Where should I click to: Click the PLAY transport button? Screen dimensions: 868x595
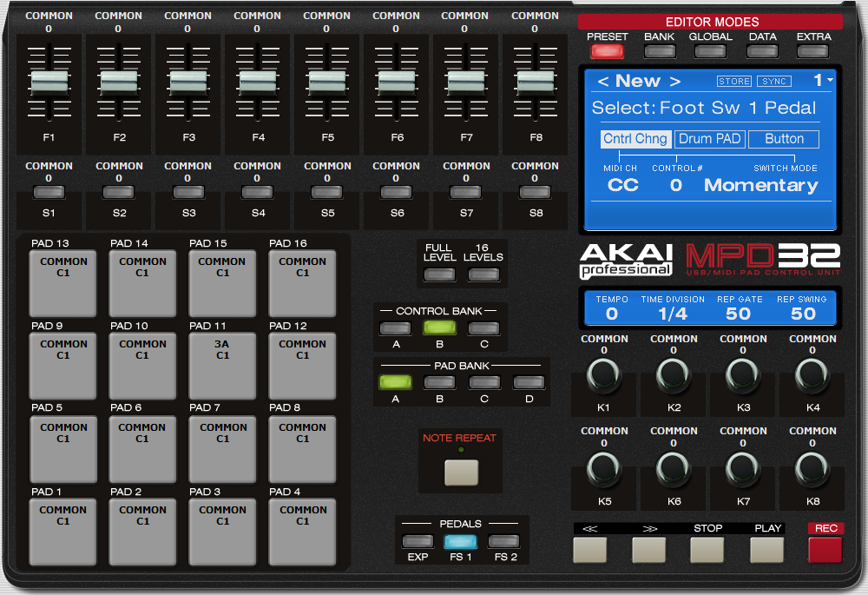point(767,549)
